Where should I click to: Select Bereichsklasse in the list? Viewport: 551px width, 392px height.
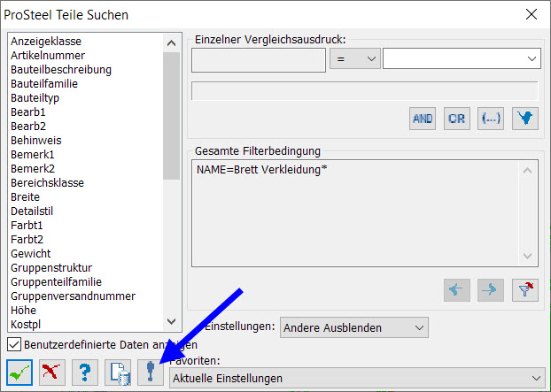click(x=47, y=183)
